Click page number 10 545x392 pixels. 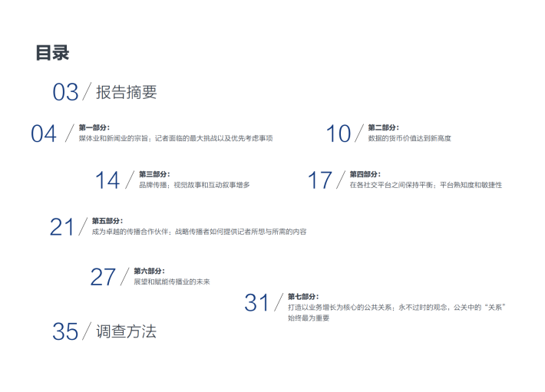pos(339,133)
